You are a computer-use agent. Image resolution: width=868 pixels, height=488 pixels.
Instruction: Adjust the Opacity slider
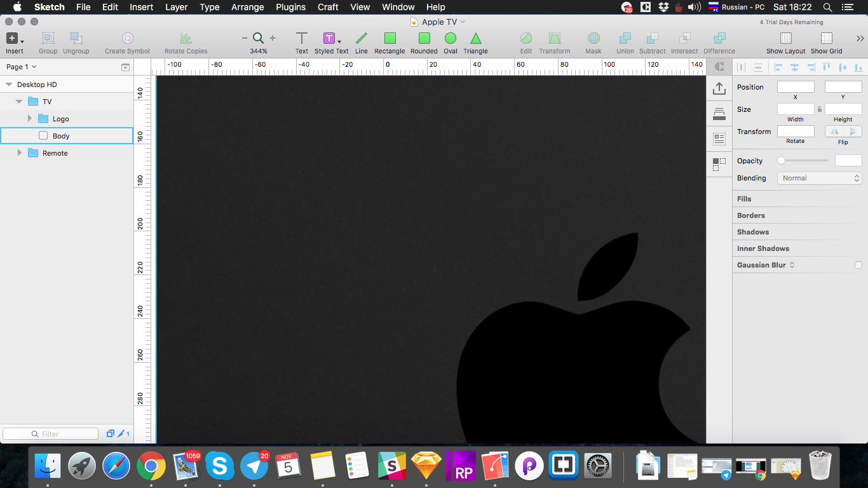click(782, 161)
